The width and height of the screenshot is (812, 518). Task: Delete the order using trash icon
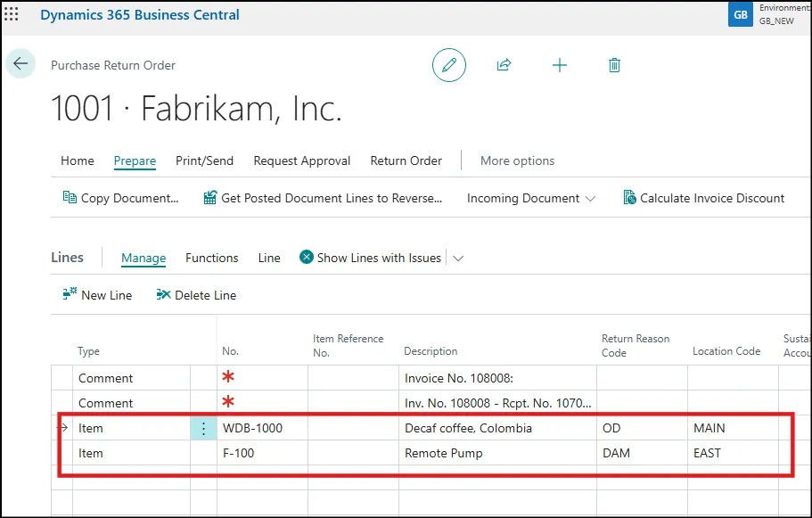[x=614, y=65]
